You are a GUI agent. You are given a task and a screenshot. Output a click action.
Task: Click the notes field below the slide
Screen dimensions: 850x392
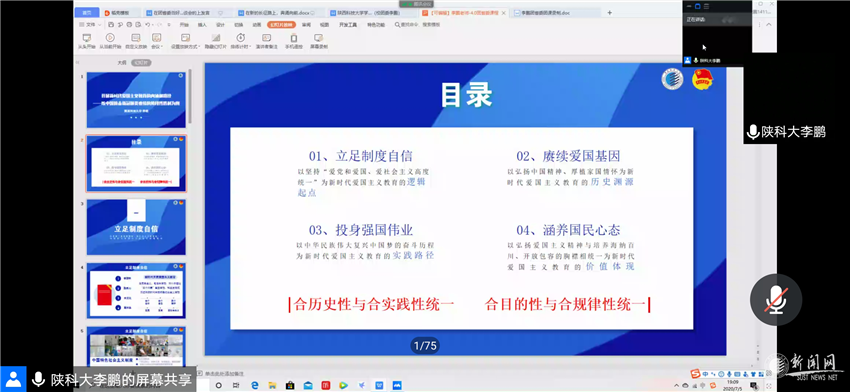coord(461,374)
